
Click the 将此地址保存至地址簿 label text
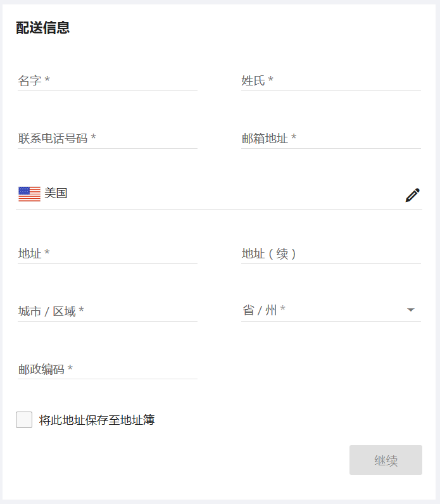(x=97, y=420)
